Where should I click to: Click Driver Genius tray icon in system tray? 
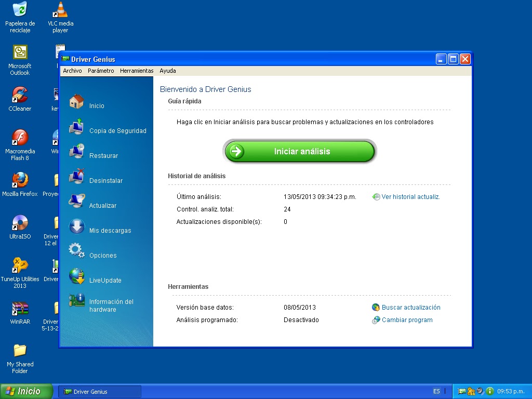point(461,391)
